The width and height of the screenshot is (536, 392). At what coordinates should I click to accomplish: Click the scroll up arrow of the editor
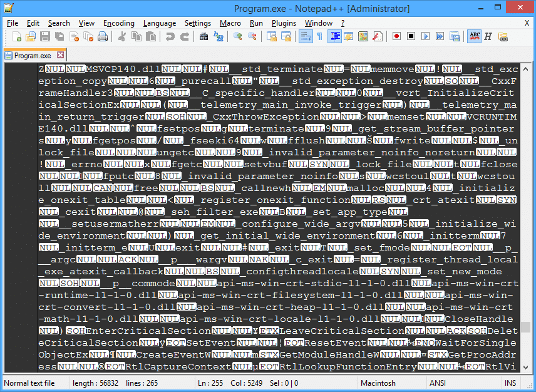[x=526, y=69]
